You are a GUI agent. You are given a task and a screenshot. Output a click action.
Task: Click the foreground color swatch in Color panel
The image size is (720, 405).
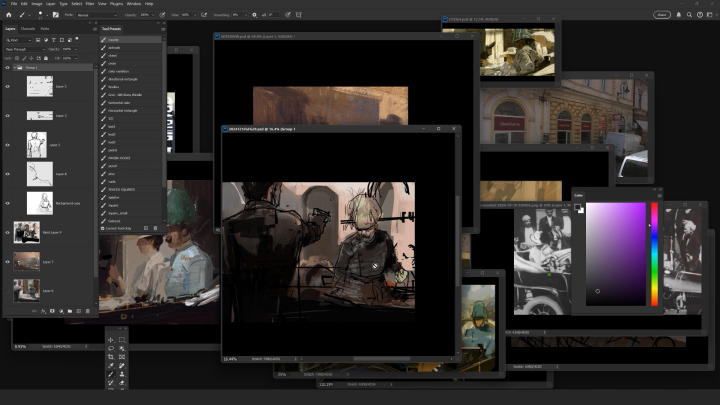pyautogui.click(x=577, y=207)
